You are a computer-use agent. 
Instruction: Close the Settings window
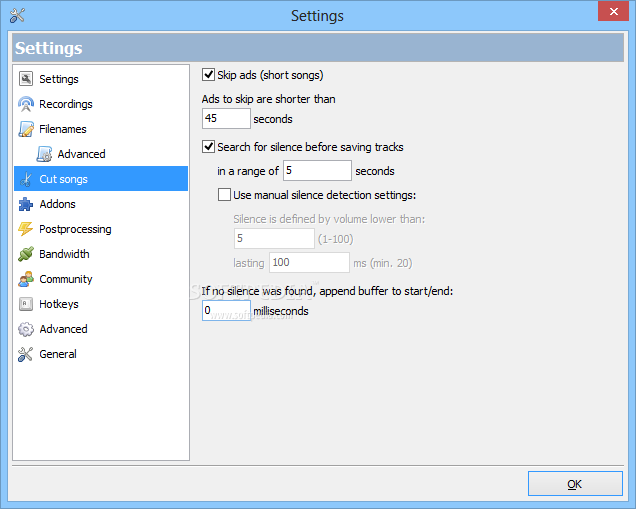611,11
